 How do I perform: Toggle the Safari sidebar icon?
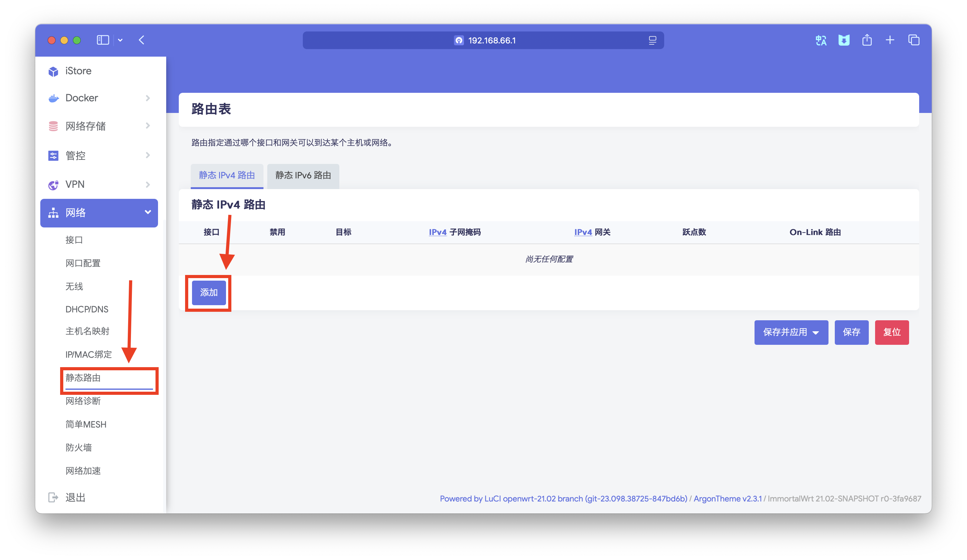103,40
